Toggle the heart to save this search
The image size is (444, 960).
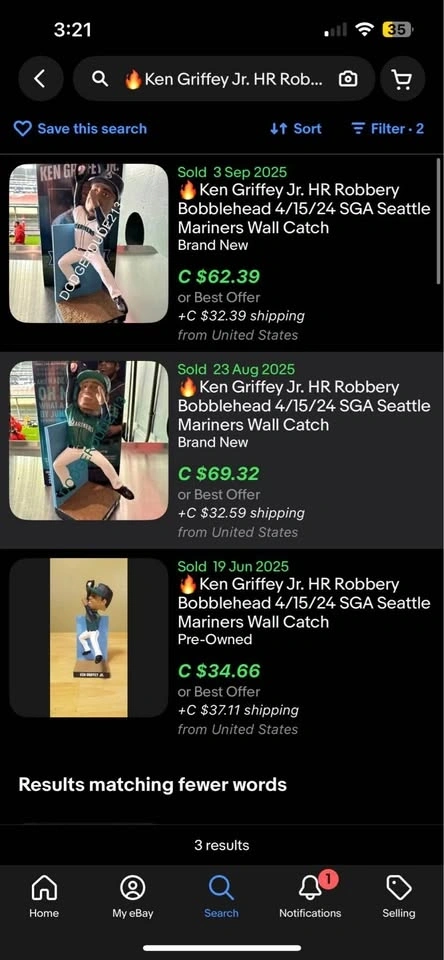click(23, 129)
